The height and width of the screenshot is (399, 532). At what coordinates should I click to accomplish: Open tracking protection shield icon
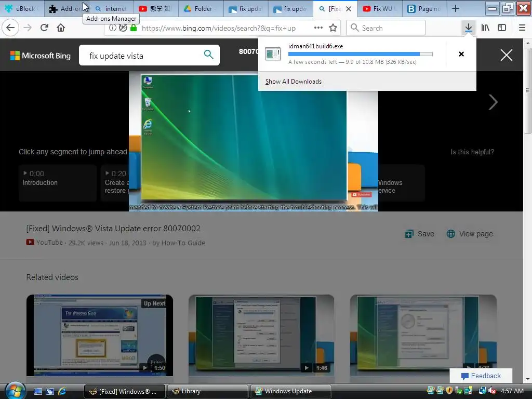point(123,28)
